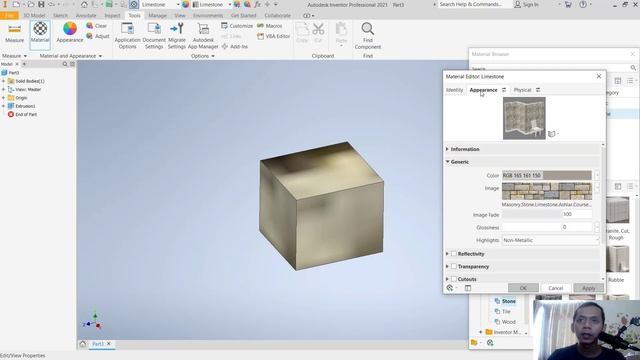Search the model browser with magnifier icon
The image size is (640, 360).
pos(65,64)
